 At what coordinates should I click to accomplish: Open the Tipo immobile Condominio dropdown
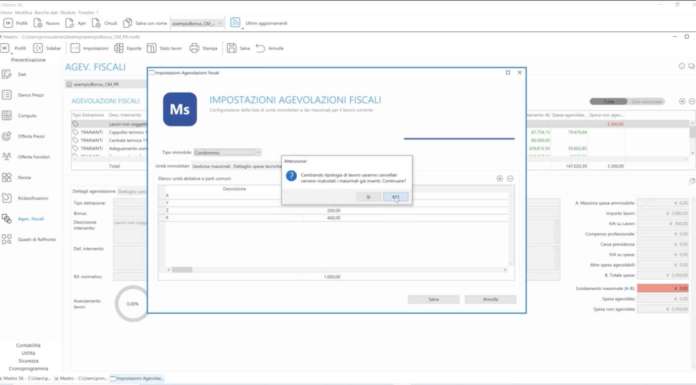[228, 152]
